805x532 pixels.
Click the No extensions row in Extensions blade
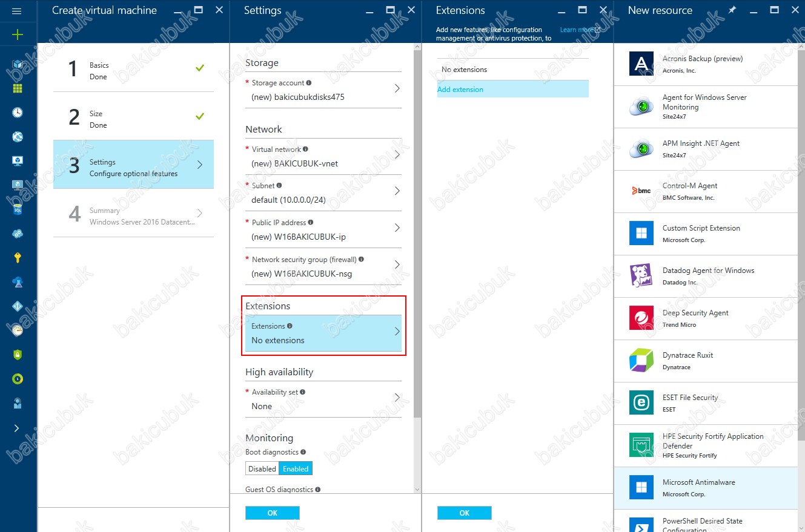[513, 70]
